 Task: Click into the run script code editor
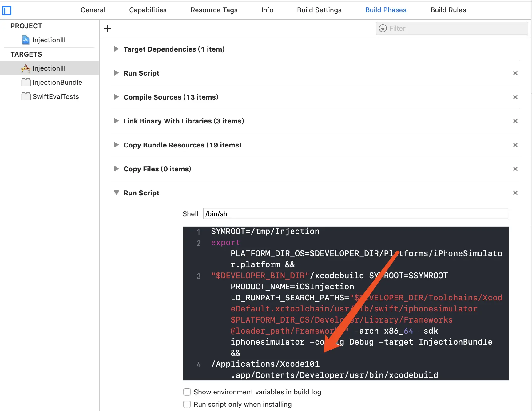346,303
